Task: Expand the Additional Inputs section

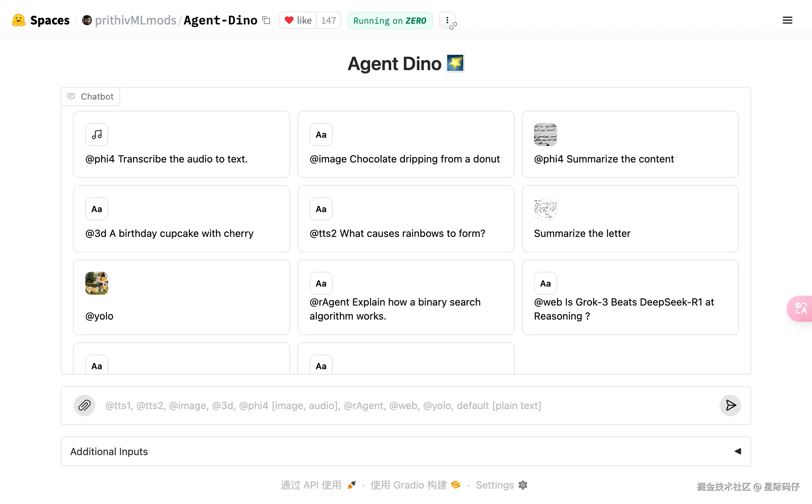Action: [x=109, y=452]
